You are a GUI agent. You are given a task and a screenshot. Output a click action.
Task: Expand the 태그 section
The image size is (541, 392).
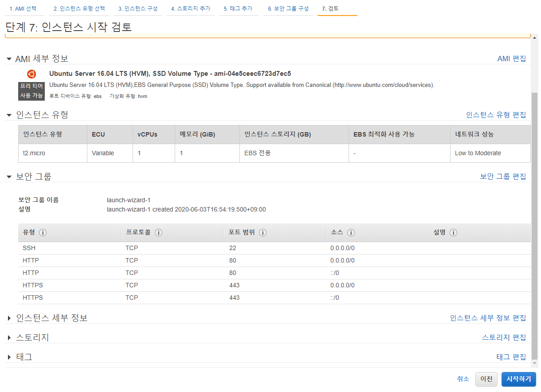coord(9,357)
